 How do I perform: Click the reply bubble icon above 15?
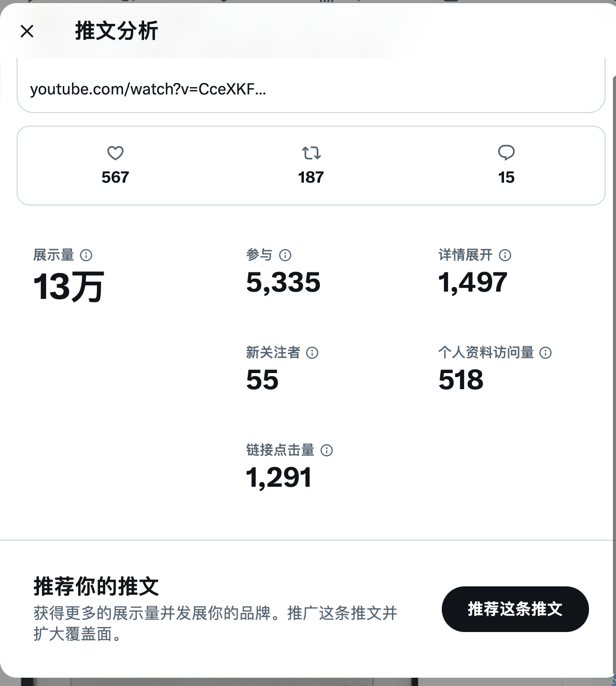[507, 152]
